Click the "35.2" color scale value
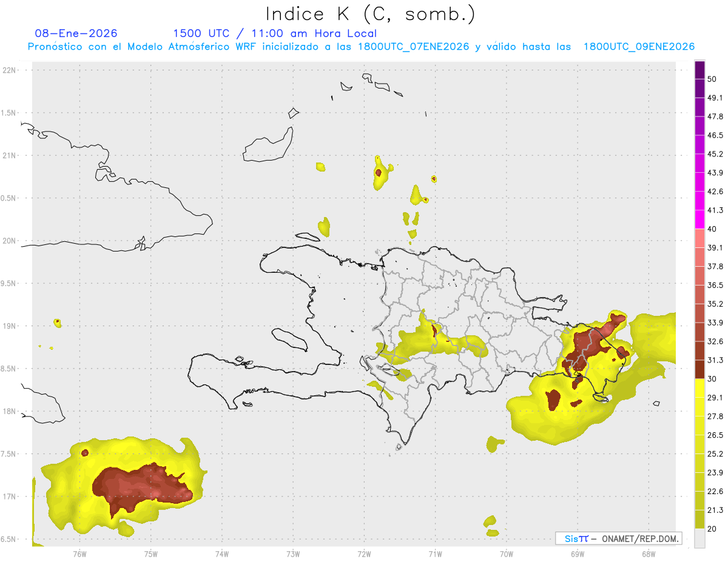Screen dimensions: 728x562 click(x=716, y=304)
